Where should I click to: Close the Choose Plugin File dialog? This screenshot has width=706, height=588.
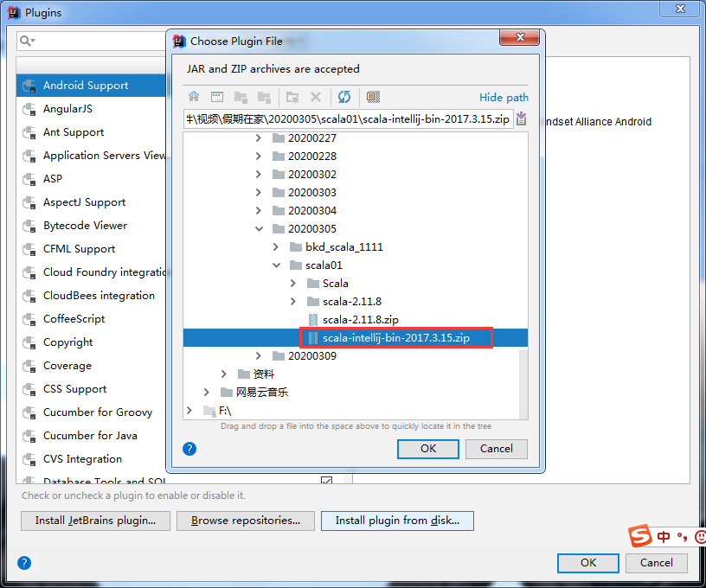(520, 37)
